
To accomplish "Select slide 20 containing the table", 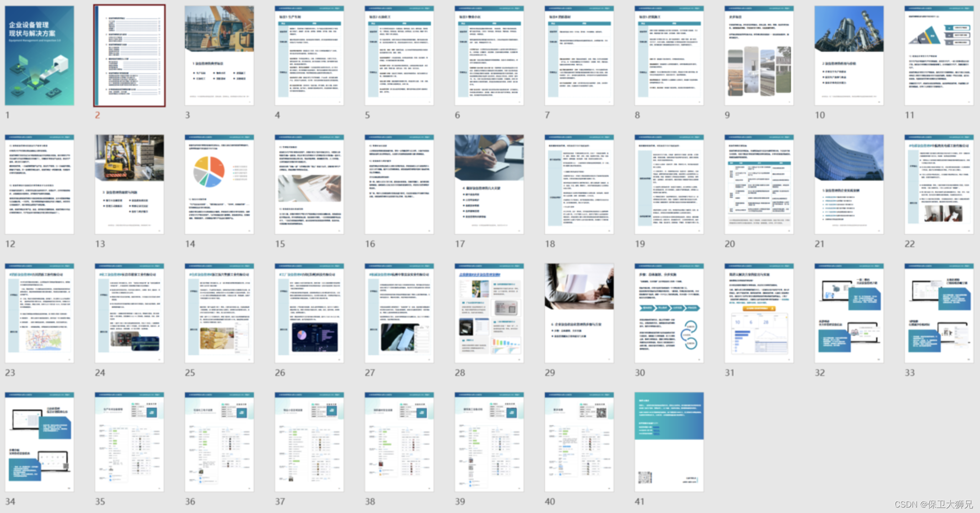I will [759, 184].
